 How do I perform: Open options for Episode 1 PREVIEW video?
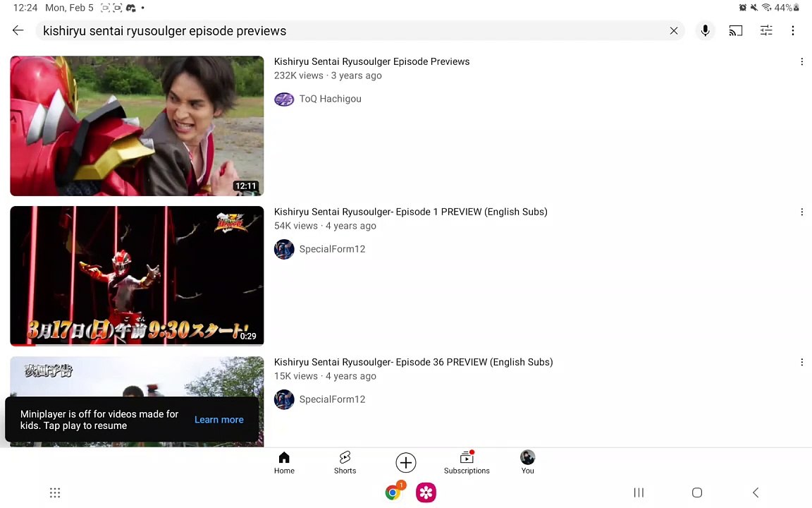tap(801, 212)
